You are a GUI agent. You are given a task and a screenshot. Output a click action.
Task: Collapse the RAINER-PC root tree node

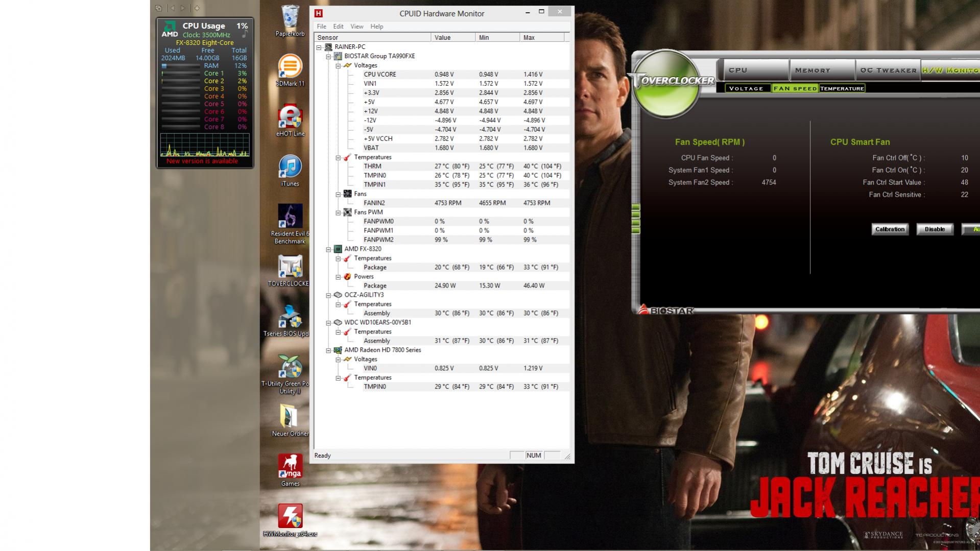click(x=319, y=47)
